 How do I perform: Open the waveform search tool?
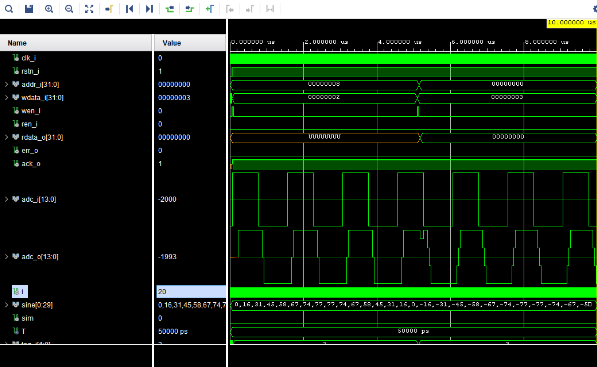tap(9, 9)
